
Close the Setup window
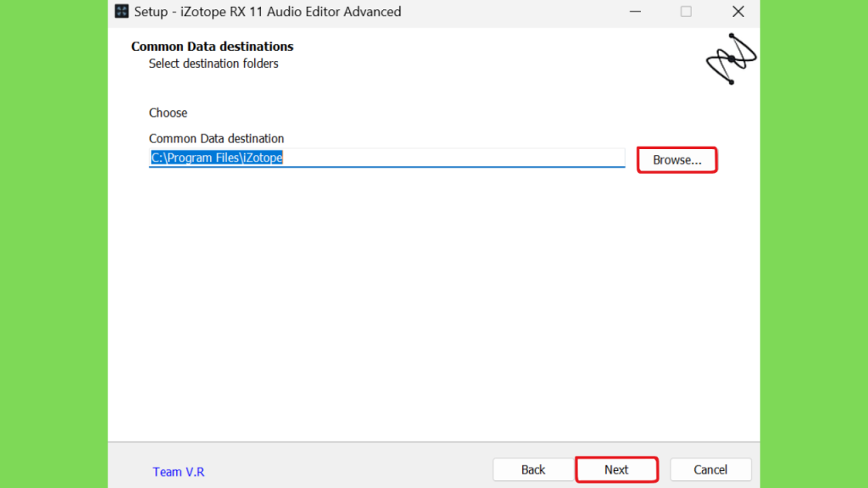pos(738,12)
